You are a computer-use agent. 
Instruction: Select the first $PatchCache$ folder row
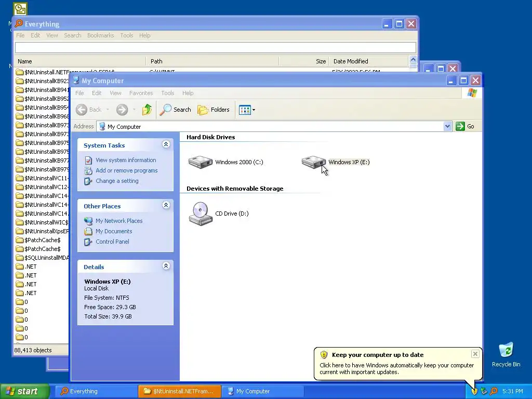(x=42, y=240)
